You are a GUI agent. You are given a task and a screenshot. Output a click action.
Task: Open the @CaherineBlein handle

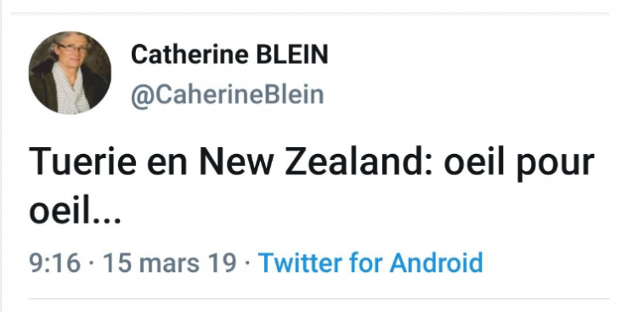(x=227, y=95)
